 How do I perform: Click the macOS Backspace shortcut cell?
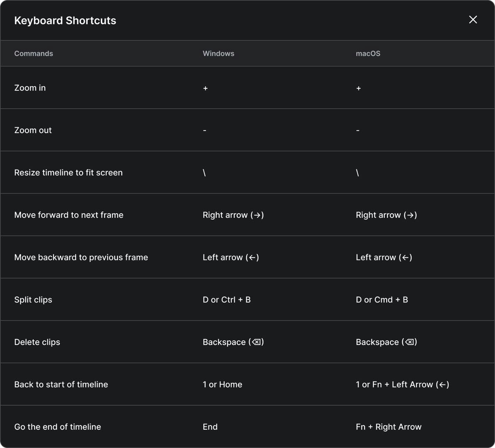click(x=386, y=342)
